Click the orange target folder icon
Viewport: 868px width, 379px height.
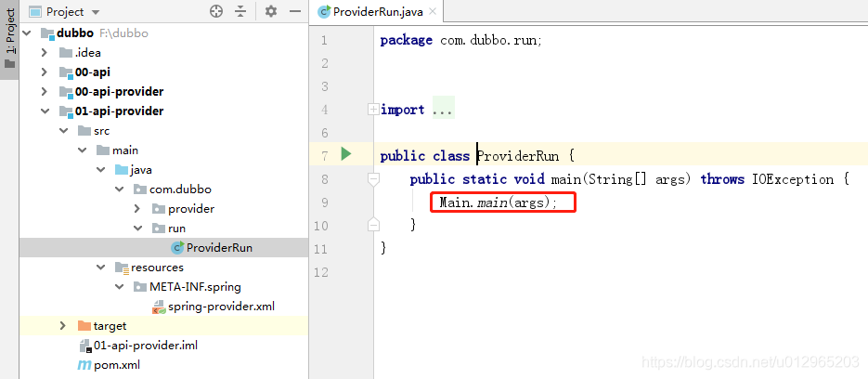(x=84, y=325)
